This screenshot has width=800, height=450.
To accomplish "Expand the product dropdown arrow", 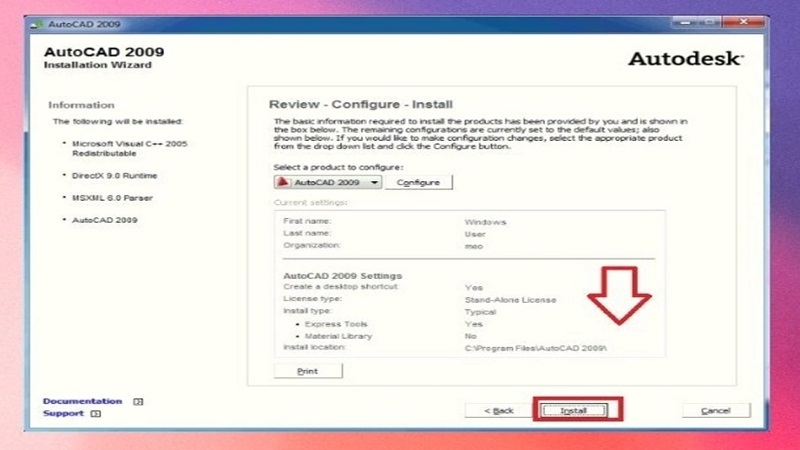I will (x=374, y=183).
